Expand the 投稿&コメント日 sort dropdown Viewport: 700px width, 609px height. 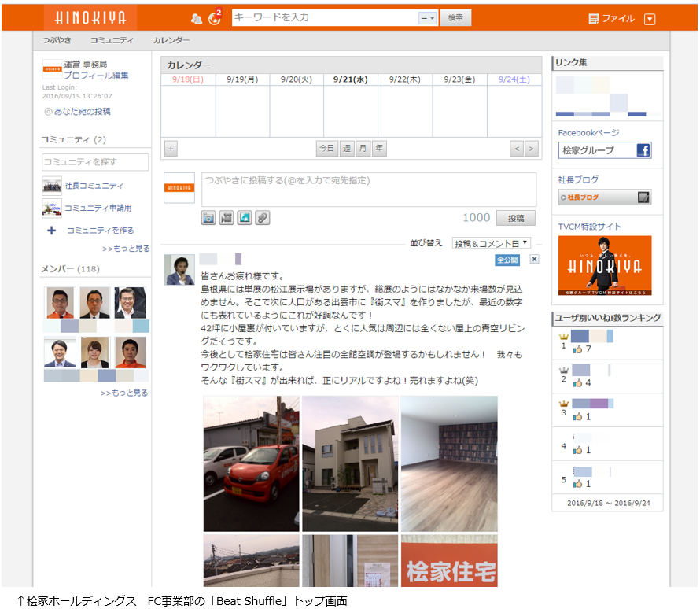click(x=492, y=243)
